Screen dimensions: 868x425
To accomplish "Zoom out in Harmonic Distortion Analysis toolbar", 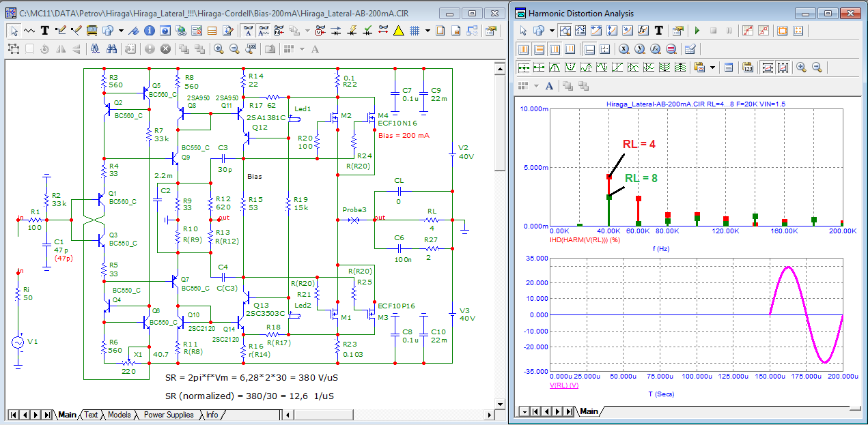I will 816,67.
